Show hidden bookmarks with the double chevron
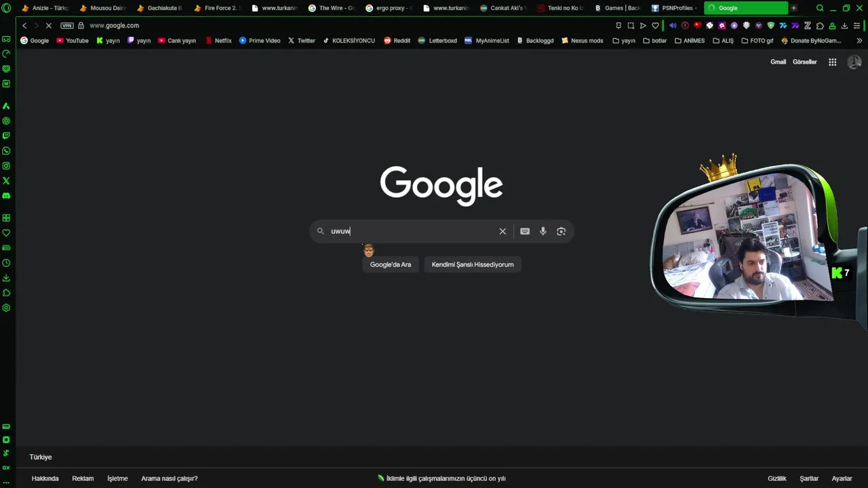This screenshot has height=488, width=868. (859, 41)
